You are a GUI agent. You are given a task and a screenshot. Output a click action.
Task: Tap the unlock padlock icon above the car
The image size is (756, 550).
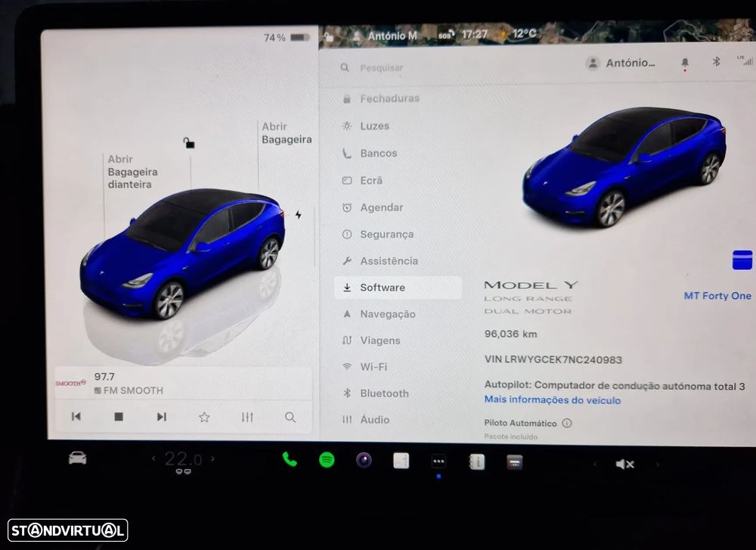189,143
